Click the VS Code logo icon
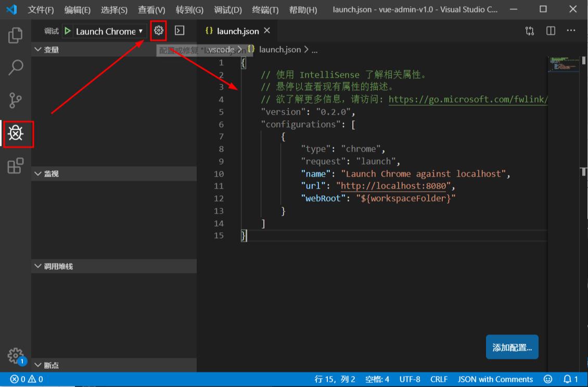 (x=11, y=9)
